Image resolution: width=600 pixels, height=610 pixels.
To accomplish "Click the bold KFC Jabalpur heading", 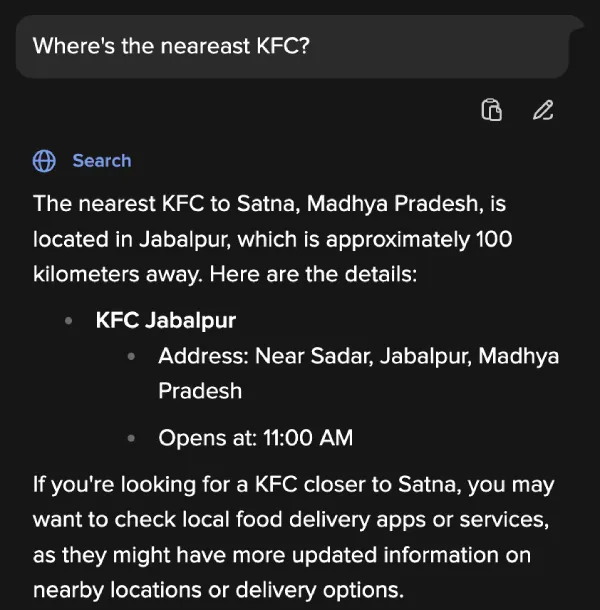I will (x=166, y=320).
